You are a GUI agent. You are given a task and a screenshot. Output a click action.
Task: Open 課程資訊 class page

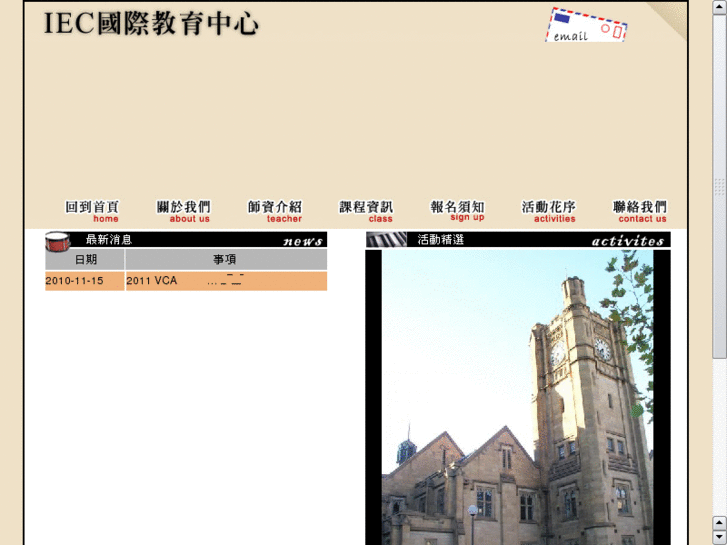pos(366,212)
